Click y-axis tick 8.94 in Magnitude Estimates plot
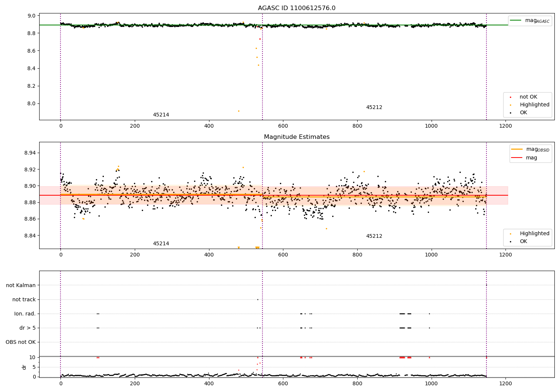Screen dimensions: 560x392 (x=30, y=153)
